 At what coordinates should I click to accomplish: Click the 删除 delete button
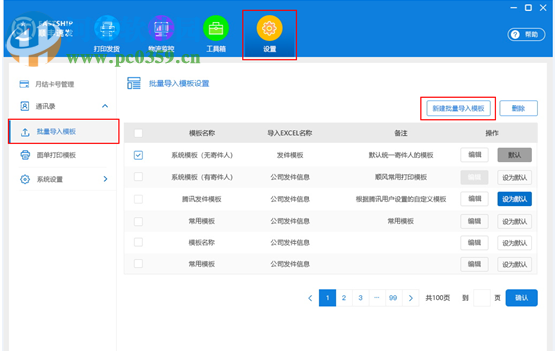(x=519, y=108)
